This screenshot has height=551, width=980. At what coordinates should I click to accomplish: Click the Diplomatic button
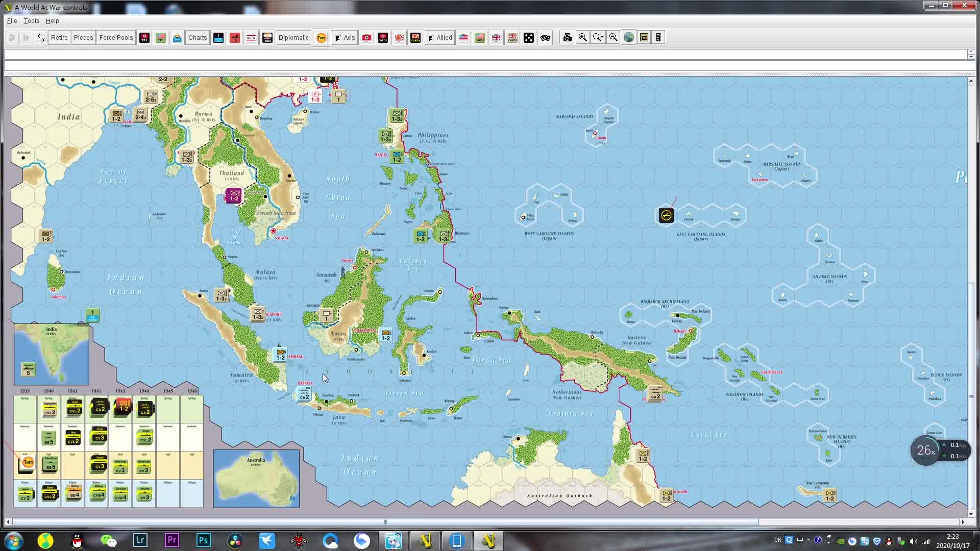tap(293, 37)
